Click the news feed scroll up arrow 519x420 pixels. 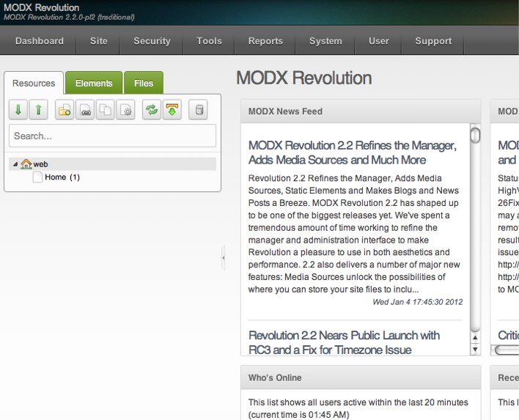(475, 338)
